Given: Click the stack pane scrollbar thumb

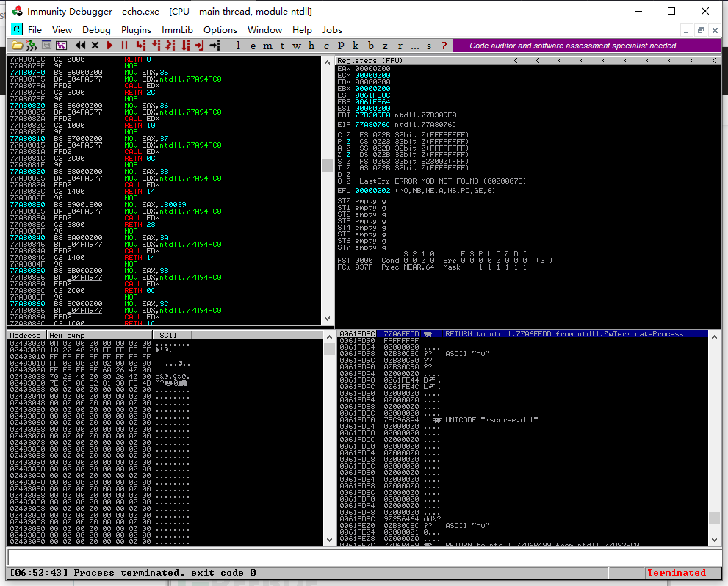Looking at the screenshot, I should click(715, 518).
